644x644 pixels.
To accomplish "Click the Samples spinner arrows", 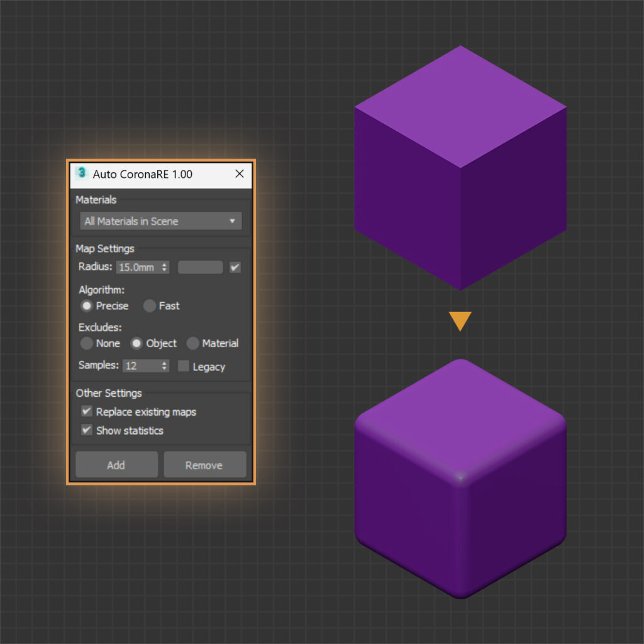I will point(165,365).
